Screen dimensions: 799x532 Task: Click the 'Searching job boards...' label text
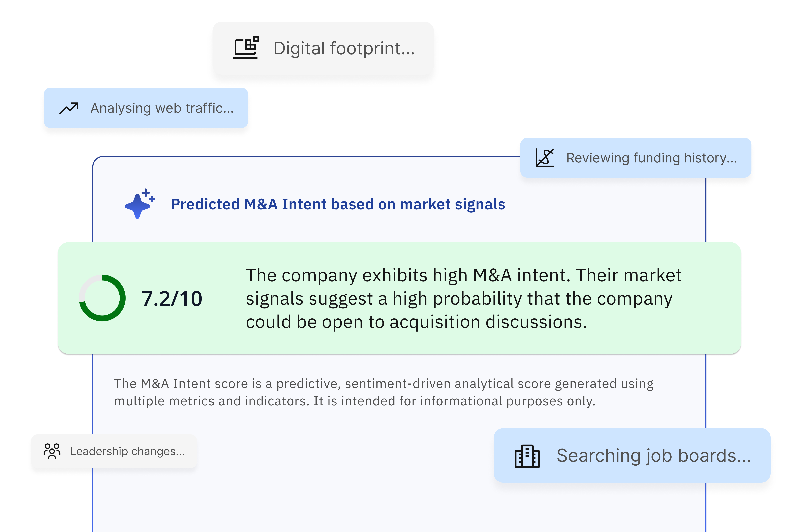click(653, 456)
